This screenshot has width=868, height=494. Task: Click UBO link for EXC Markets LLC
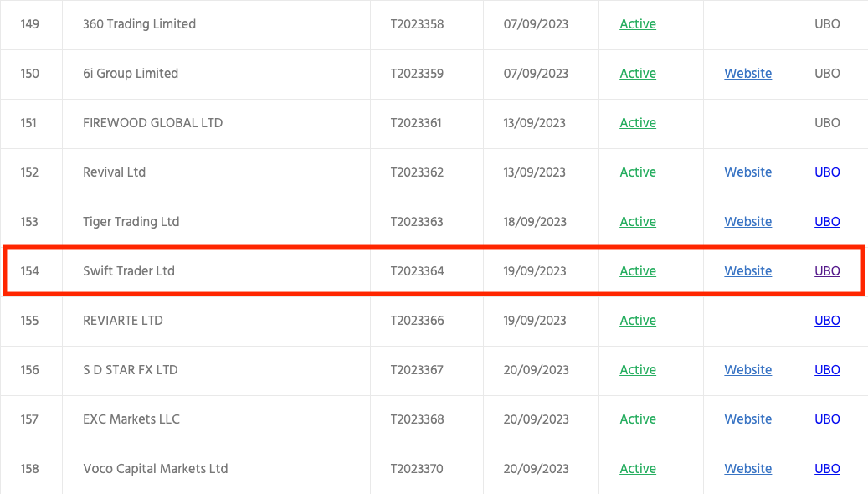pyautogui.click(x=827, y=419)
